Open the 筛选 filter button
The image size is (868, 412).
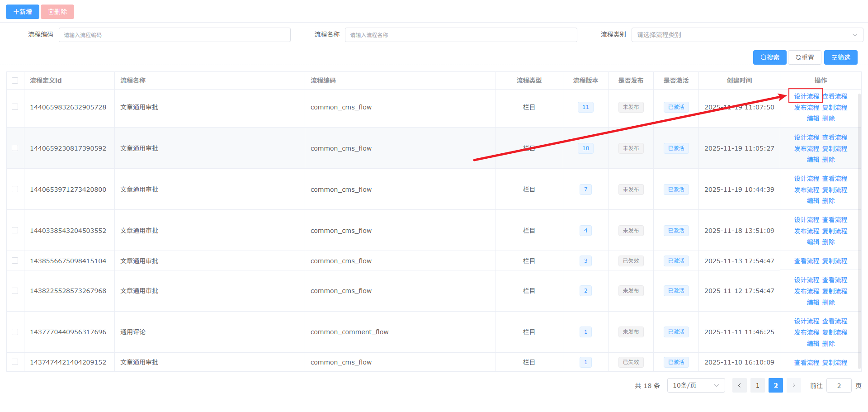click(x=840, y=57)
